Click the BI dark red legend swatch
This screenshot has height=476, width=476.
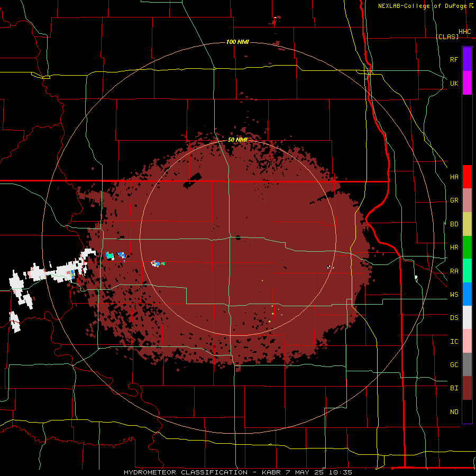point(467,388)
